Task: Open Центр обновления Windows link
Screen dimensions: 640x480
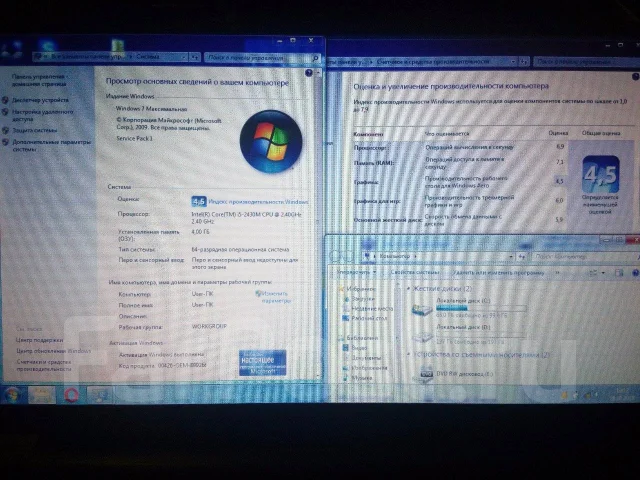Action: tap(53, 351)
